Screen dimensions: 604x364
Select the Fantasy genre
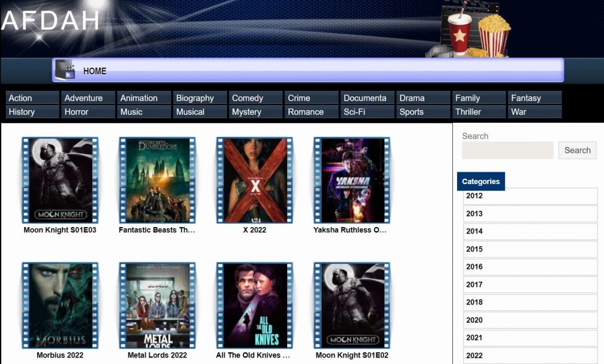pos(535,98)
